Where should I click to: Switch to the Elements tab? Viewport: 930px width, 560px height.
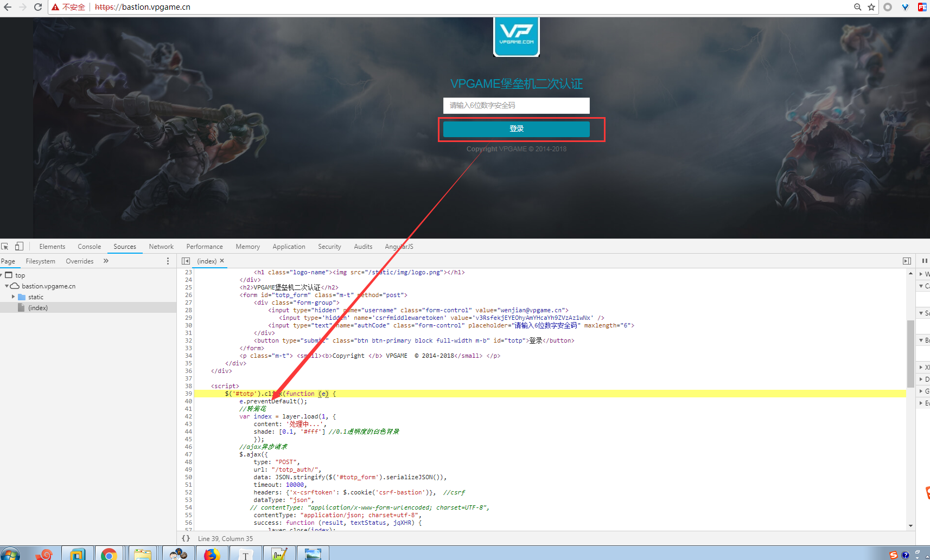coord(52,247)
